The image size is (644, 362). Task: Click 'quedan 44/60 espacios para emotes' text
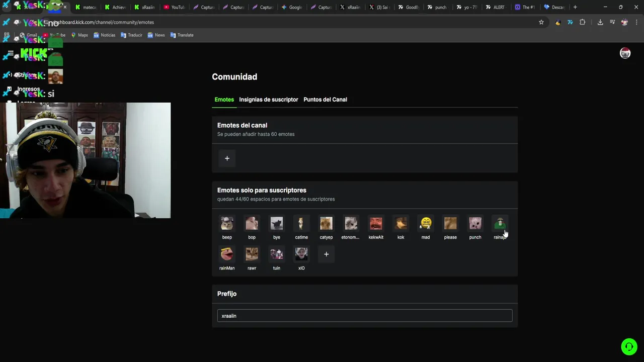coord(276,199)
